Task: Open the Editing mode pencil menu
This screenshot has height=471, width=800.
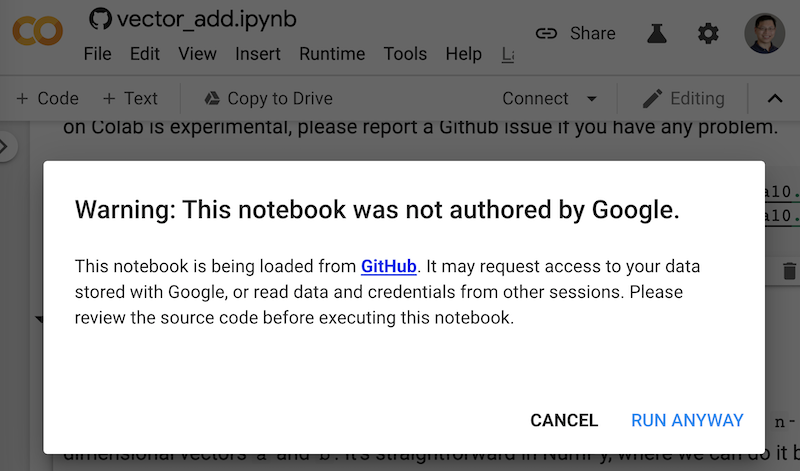Action: (x=683, y=98)
